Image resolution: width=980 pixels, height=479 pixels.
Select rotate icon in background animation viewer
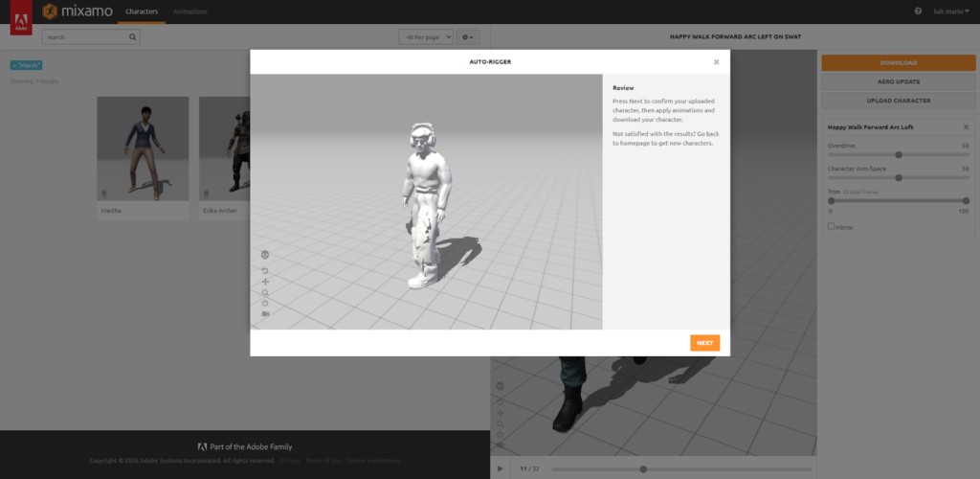click(500, 402)
